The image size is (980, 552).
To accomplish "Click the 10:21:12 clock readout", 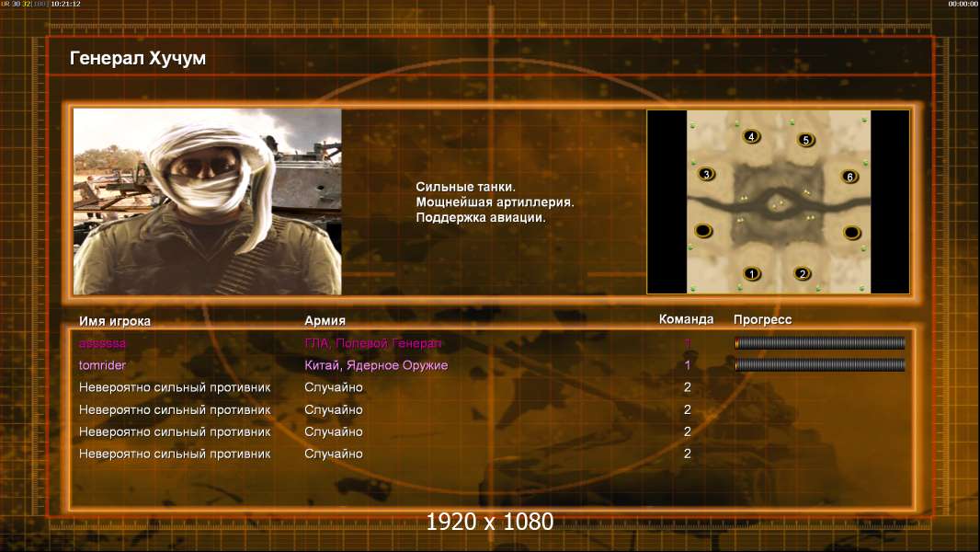I will (65, 4).
